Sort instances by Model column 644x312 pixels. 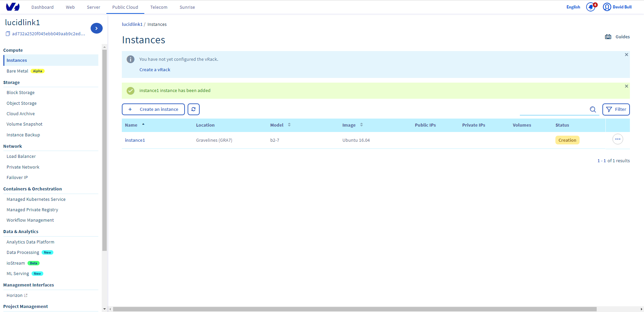(x=280, y=125)
